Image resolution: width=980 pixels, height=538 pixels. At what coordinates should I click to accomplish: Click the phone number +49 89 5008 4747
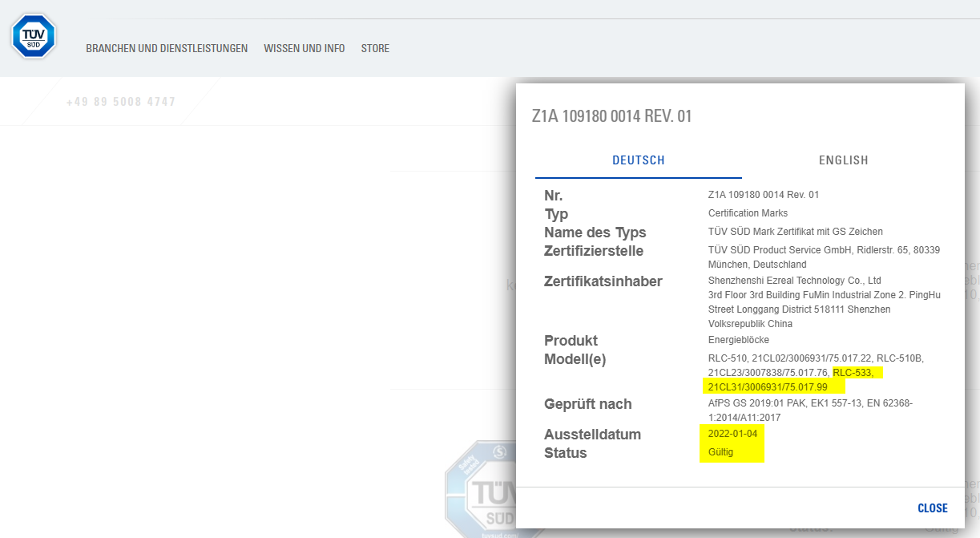(x=121, y=102)
